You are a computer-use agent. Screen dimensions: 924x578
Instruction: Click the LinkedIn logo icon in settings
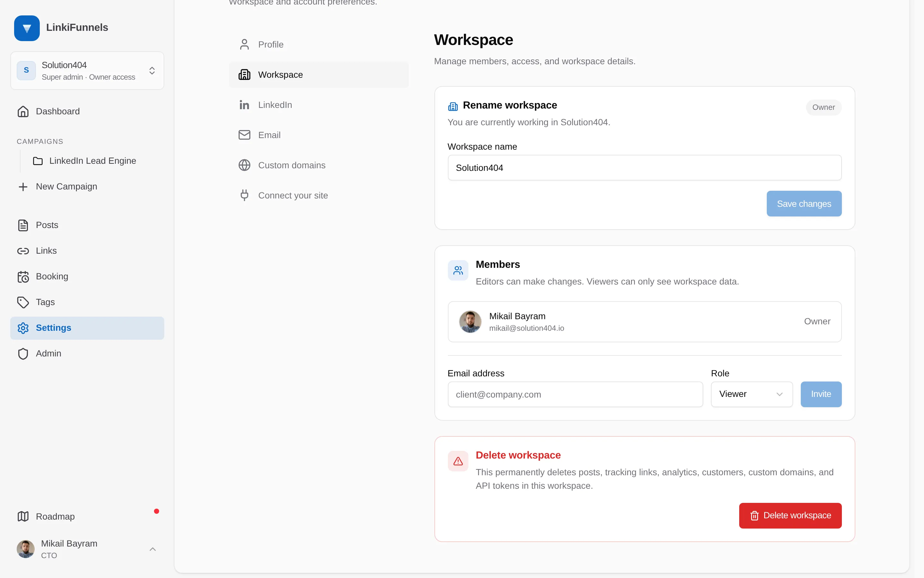click(244, 105)
